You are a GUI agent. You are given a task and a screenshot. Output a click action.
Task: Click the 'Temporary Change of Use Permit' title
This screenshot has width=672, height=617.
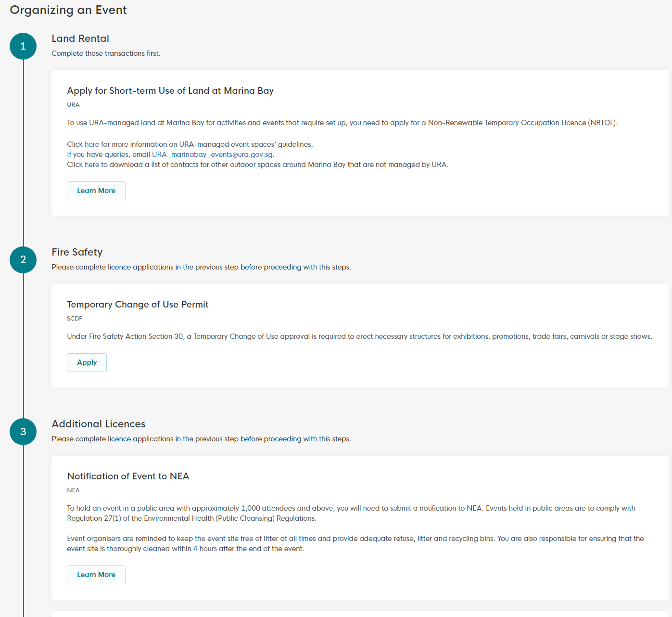click(x=138, y=305)
